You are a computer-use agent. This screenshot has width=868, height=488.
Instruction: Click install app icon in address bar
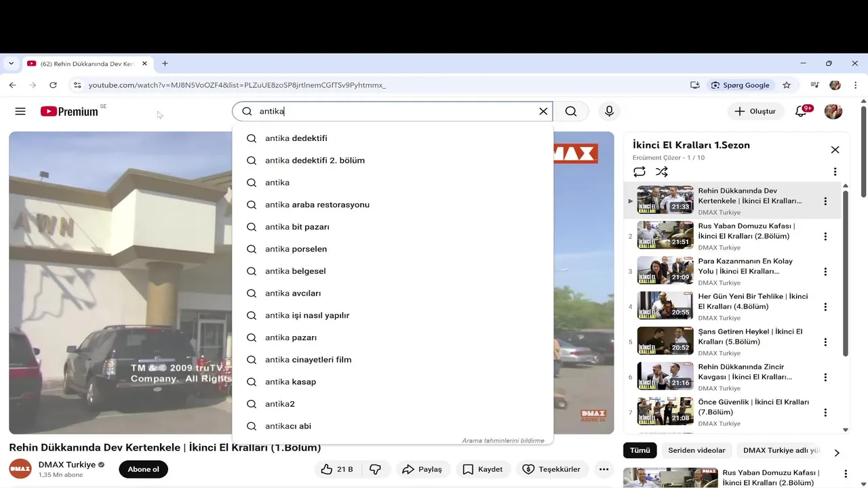pyautogui.click(x=695, y=85)
